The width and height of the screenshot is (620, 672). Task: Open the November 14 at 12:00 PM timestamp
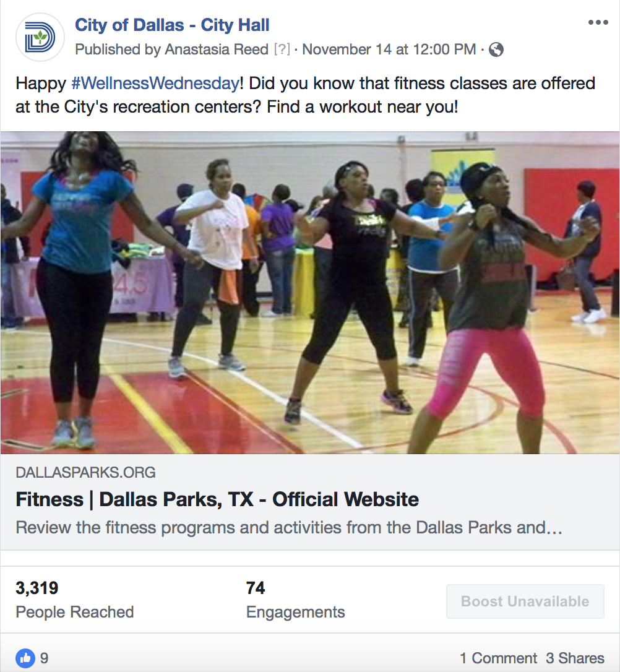[x=389, y=50]
